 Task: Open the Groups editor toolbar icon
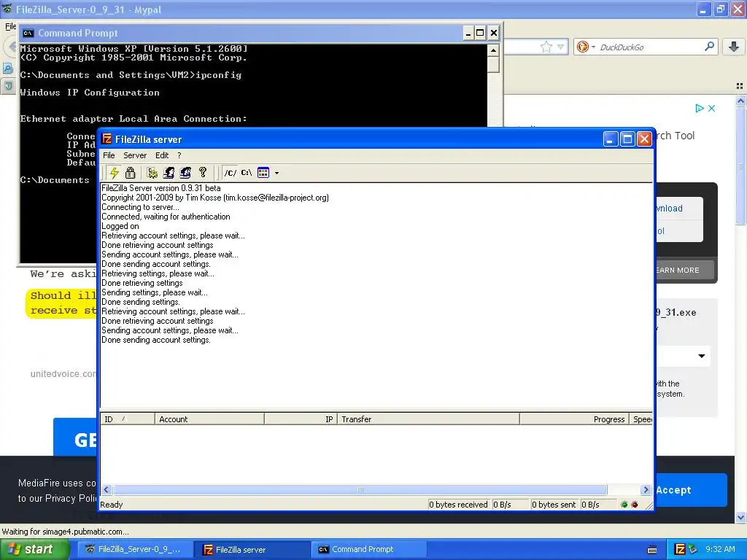185,172
